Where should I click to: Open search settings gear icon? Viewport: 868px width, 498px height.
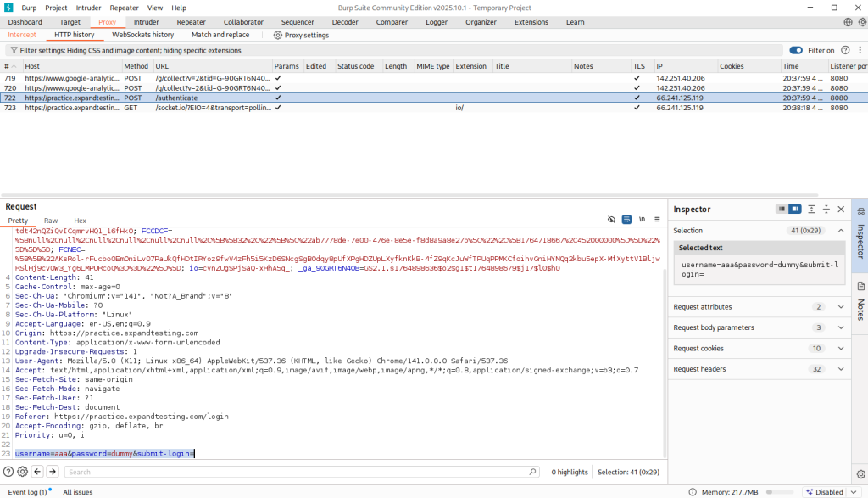click(x=23, y=472)
